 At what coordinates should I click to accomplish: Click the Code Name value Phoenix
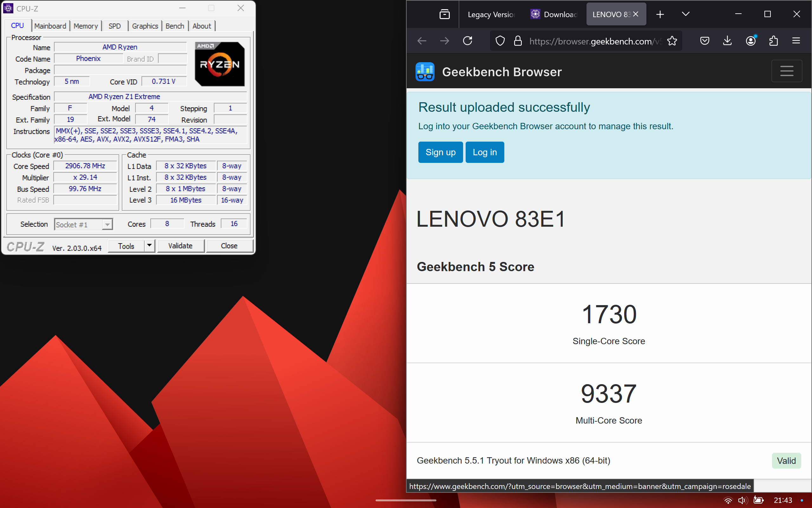(x=88, y=58)
